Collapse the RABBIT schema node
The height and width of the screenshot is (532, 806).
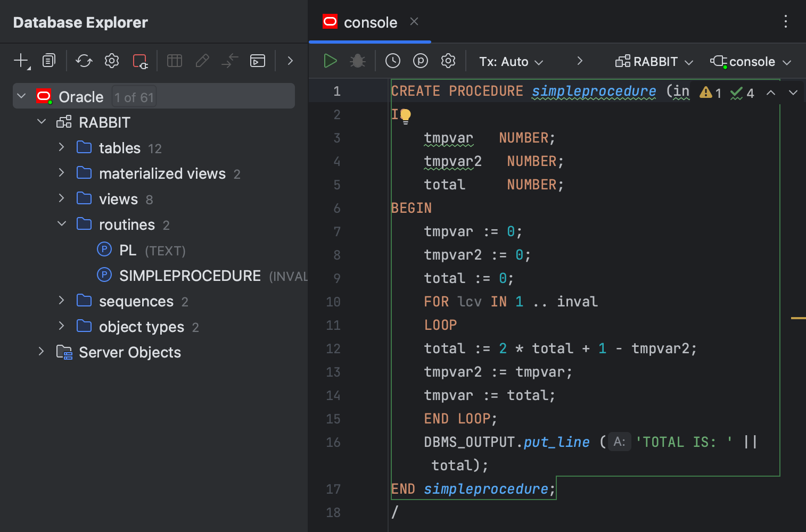[42, 121]
